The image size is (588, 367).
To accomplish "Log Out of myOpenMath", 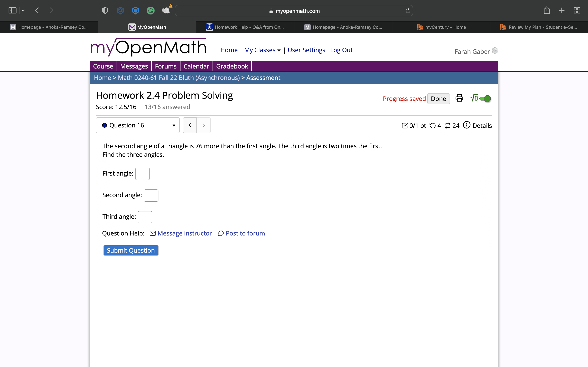I will 341,50.
